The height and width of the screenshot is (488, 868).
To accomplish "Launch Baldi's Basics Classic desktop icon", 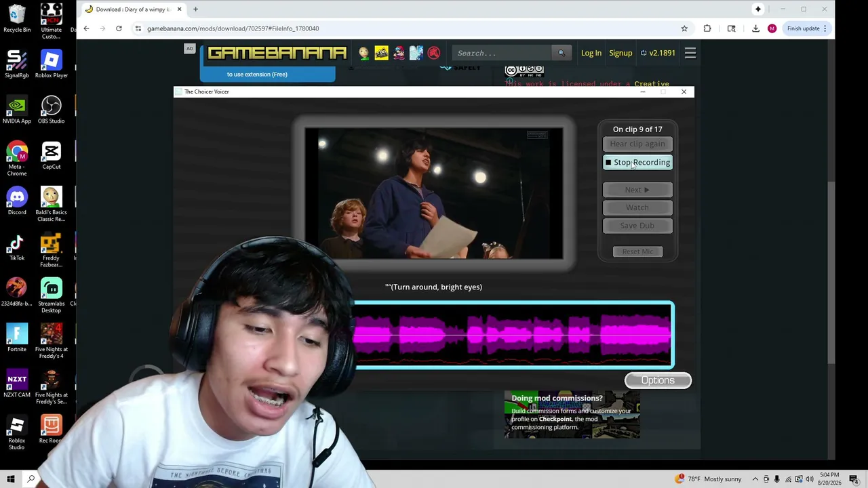I will pyautogui.click(x=52, y=205).
